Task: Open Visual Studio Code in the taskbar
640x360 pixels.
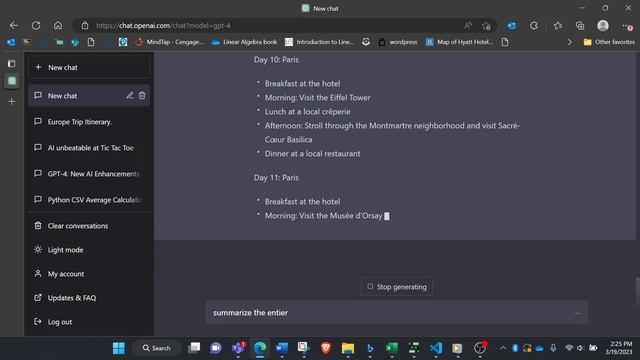Action: [x=436, y=348]
